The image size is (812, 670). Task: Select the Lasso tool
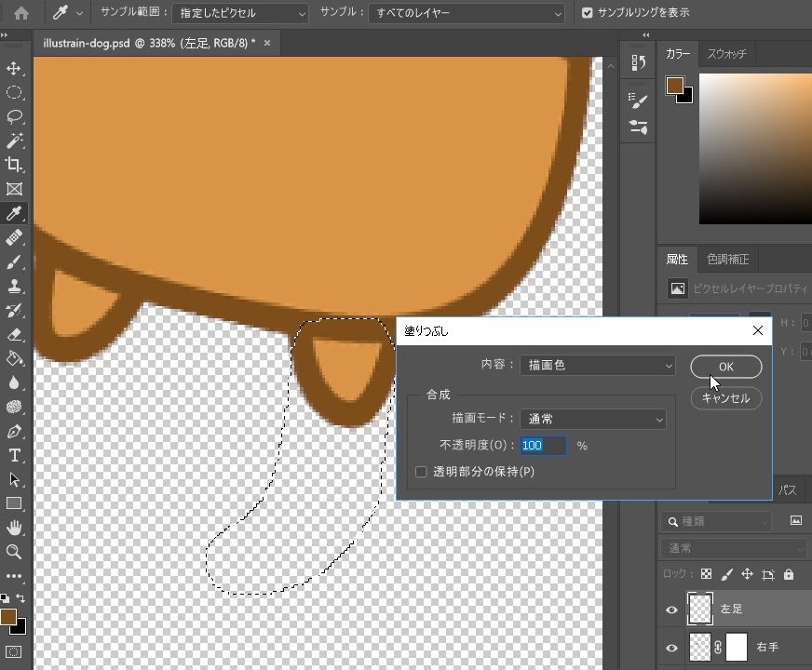pyautogui.click(x=14, y=116)
